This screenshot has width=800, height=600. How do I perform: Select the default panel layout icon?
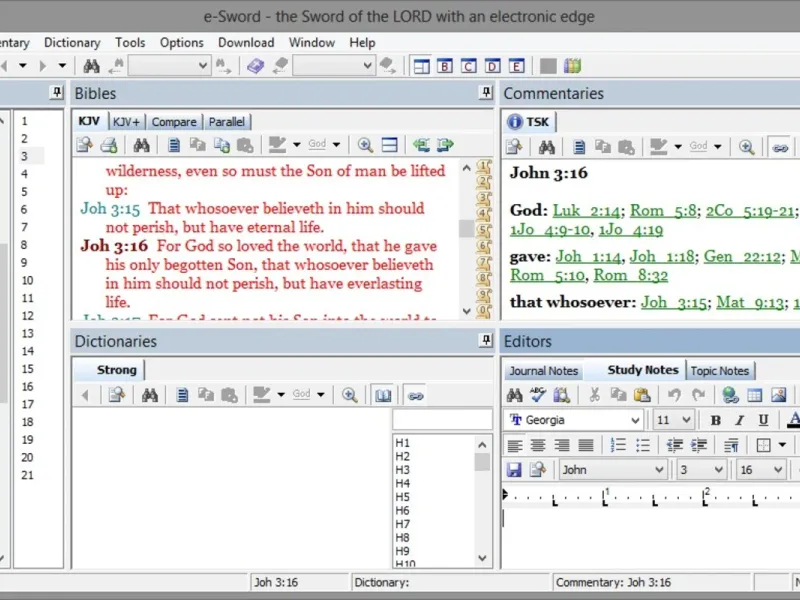click(x=421, y=66)
